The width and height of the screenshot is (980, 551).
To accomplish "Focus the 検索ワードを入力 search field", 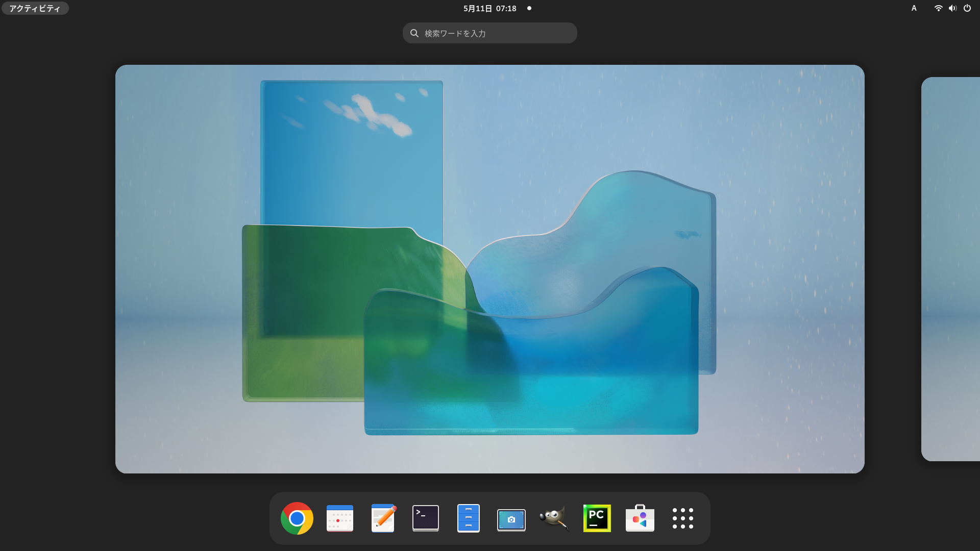I will 498,33.
